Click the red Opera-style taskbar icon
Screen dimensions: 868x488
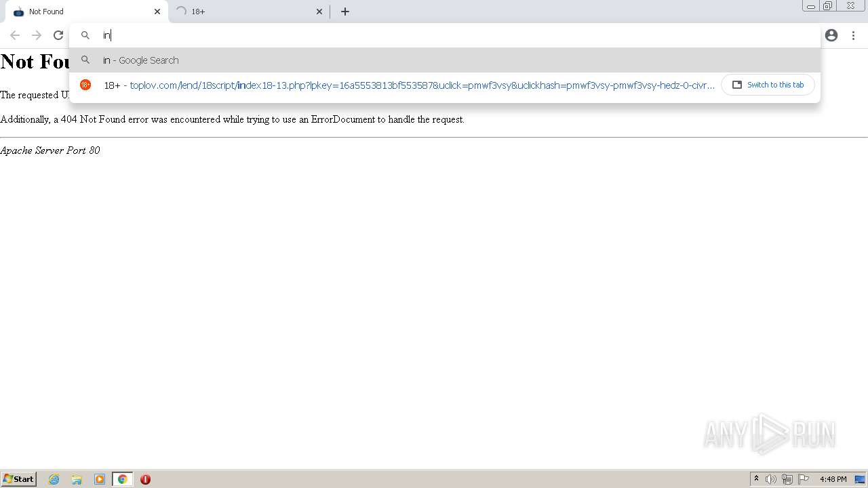(145, 479)
